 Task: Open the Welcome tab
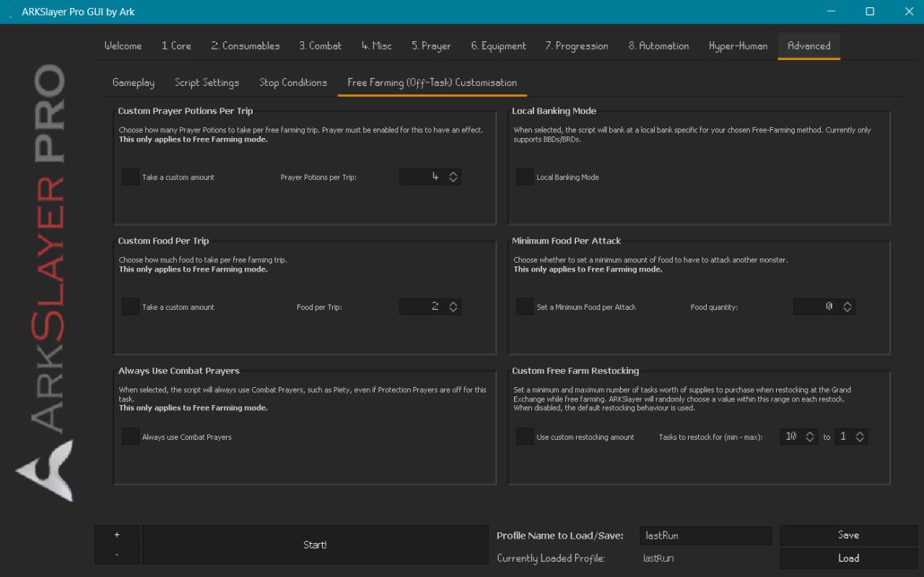pyautogui.click(x=123, y=45)
